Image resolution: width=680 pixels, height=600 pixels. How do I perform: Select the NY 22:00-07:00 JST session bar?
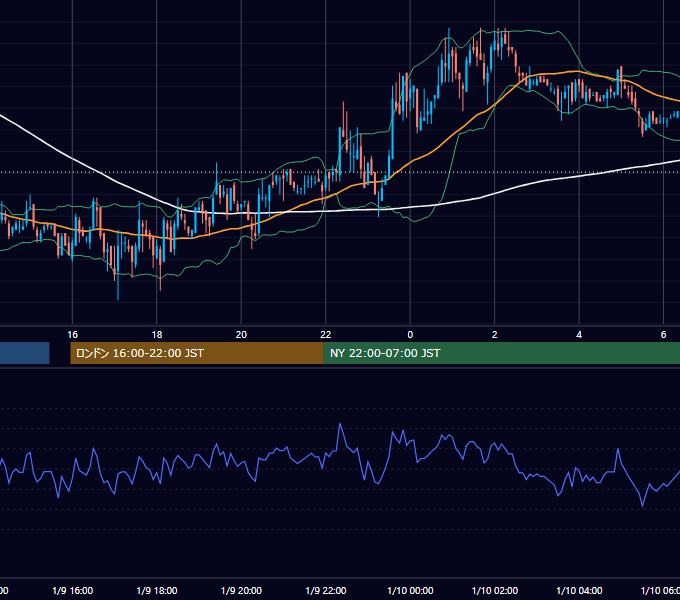tap(502, 353)
